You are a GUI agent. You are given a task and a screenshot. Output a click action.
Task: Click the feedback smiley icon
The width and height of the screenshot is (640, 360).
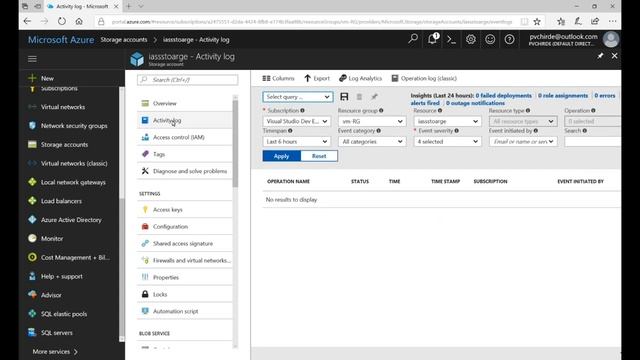490,39
